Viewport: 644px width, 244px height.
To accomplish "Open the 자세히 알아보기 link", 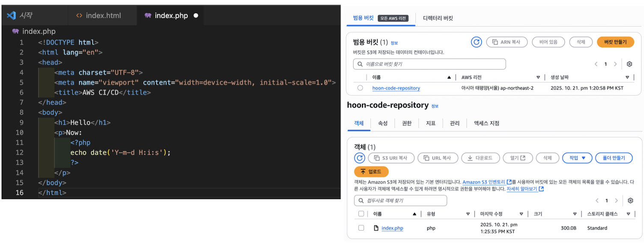I will (x=522, y=189).
